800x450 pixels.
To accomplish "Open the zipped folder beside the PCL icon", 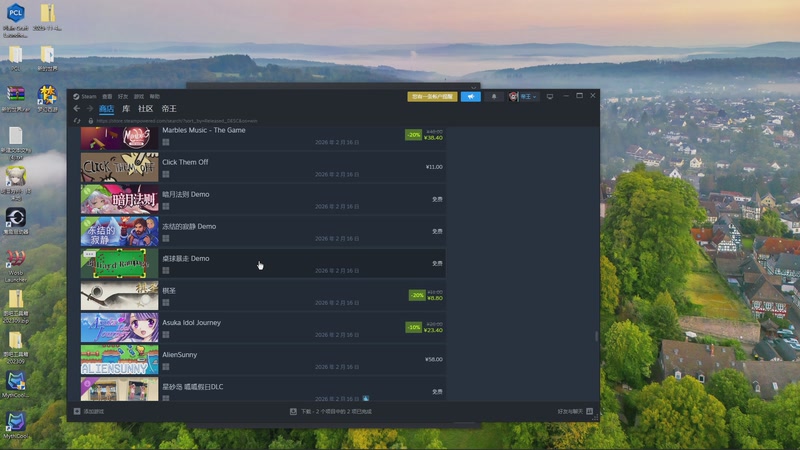I will [47, 17].
